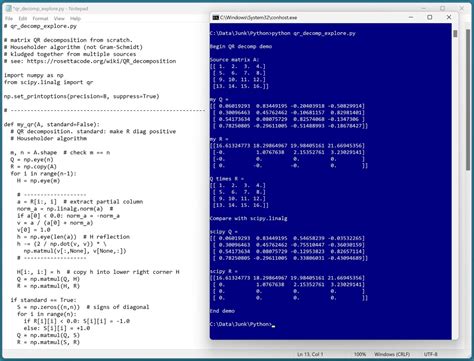Open the Edit menu in Notepad
The height and width of the screenshot is (361, 474).
[x=23, y=18]
